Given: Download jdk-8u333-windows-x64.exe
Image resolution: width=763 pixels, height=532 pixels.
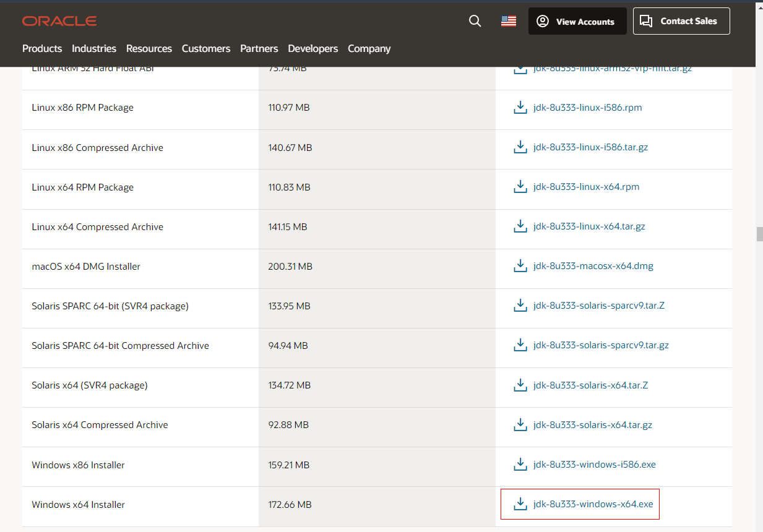Looking at the screenshot, I should pos(593,504).
